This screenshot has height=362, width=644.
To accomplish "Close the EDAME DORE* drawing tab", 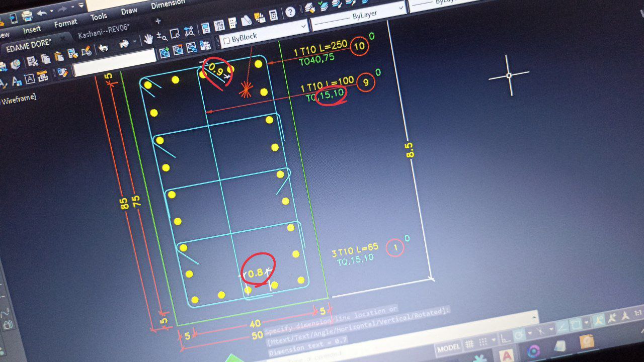I will (62, 38).
